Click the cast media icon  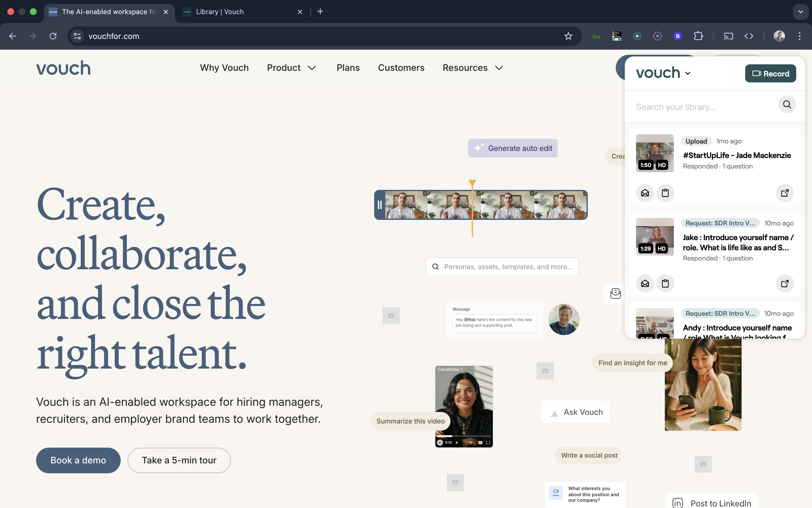(729, 36)
